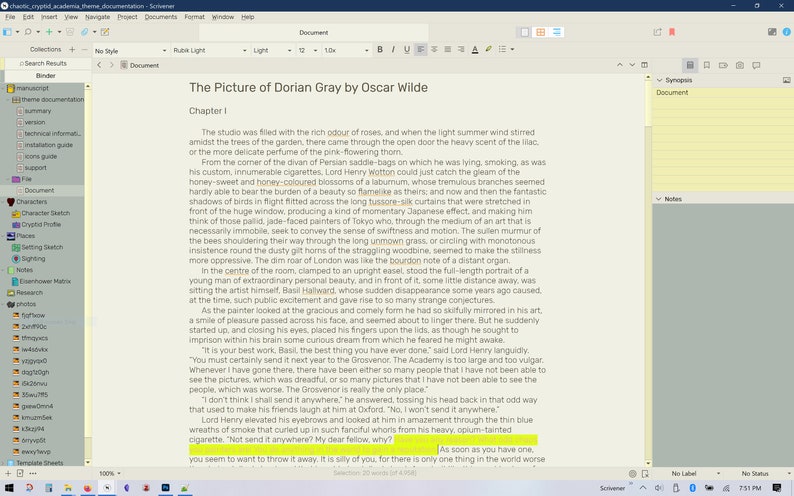The width and height of the screenshot is (794, 496).
Task: Collapse the Synopsis section
Action: [659, 80]
